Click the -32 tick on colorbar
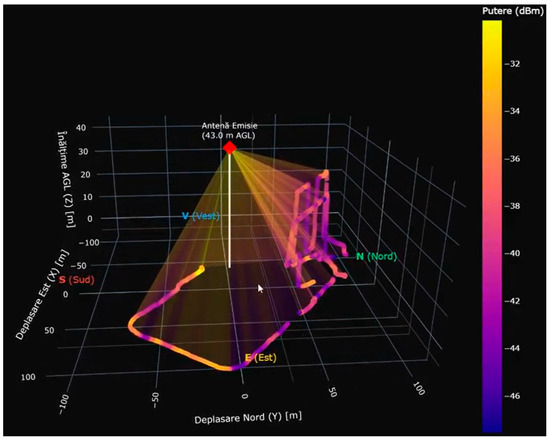This screenshot has height=440, width=550. (512, 64)
